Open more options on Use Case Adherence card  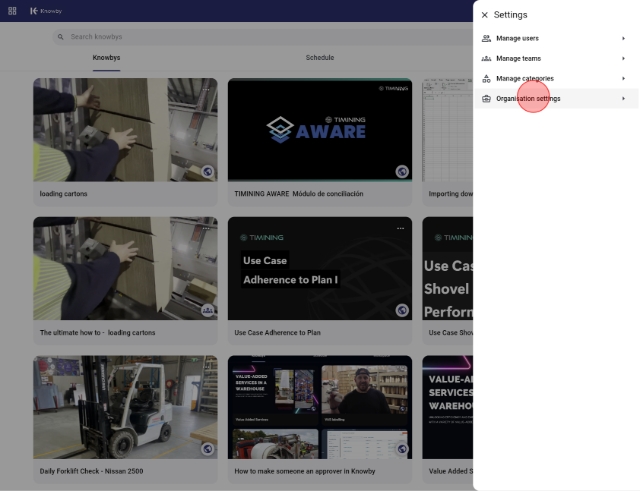[400, 228]
